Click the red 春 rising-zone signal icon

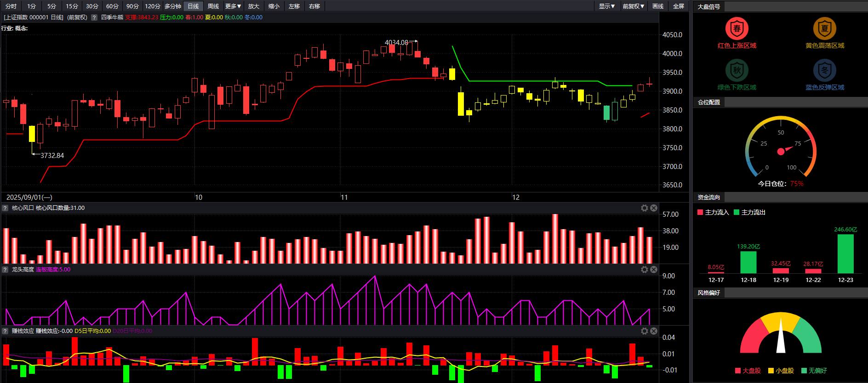[x=737, y=28]
